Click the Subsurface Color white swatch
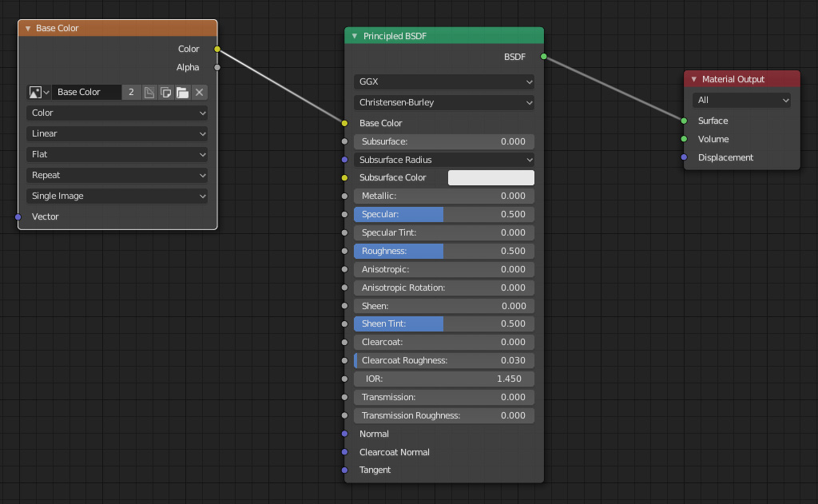This screenshot has height=504, width=818. point(491,178)
